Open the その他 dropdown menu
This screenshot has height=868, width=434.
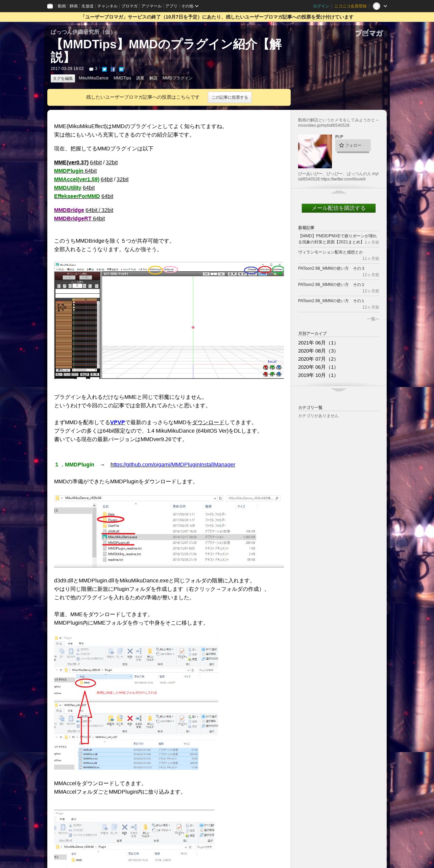point(190,6)
